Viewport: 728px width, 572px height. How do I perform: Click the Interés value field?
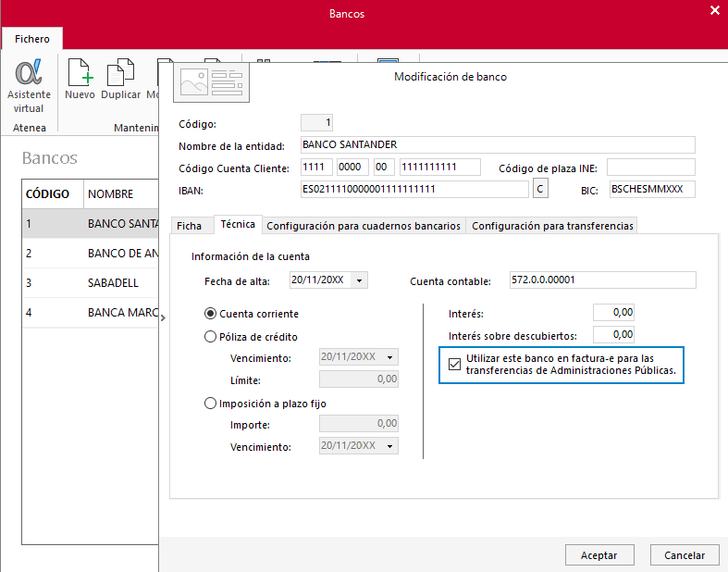point(613,312)
